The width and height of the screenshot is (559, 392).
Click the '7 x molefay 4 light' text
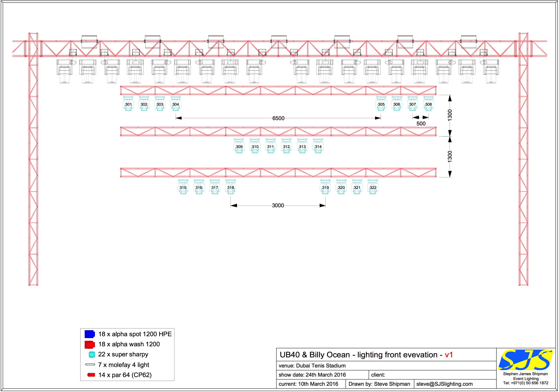pyautogui.click(x=124, y=365)
